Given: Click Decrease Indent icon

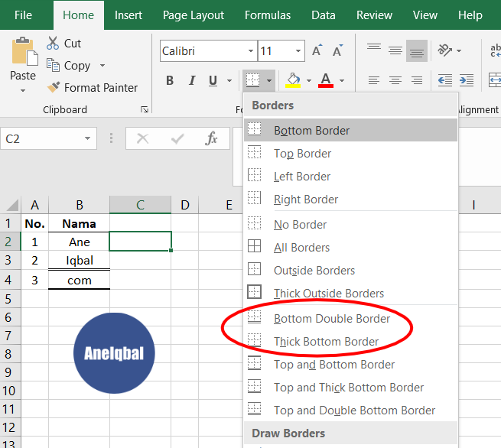Looking at the screenshot, I should tap(444, 80).
